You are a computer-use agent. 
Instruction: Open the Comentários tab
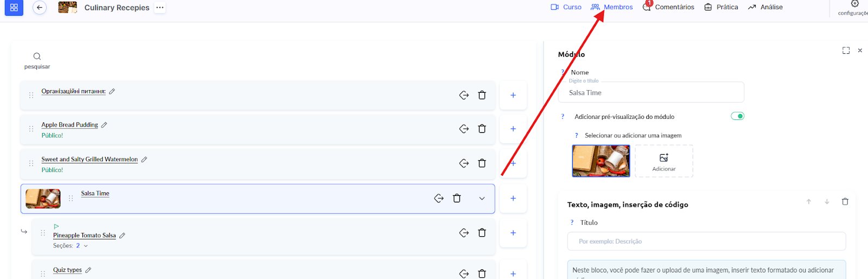coord(668,7)
